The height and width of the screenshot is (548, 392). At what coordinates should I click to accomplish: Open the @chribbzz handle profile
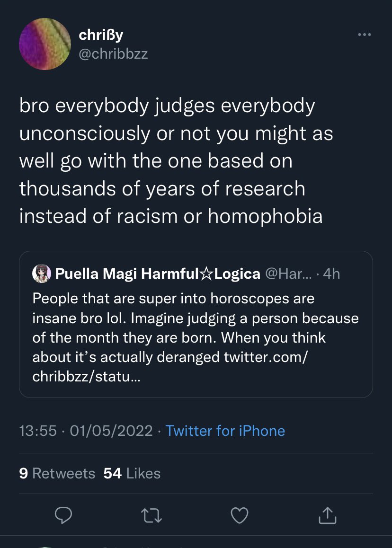[113, 54]
